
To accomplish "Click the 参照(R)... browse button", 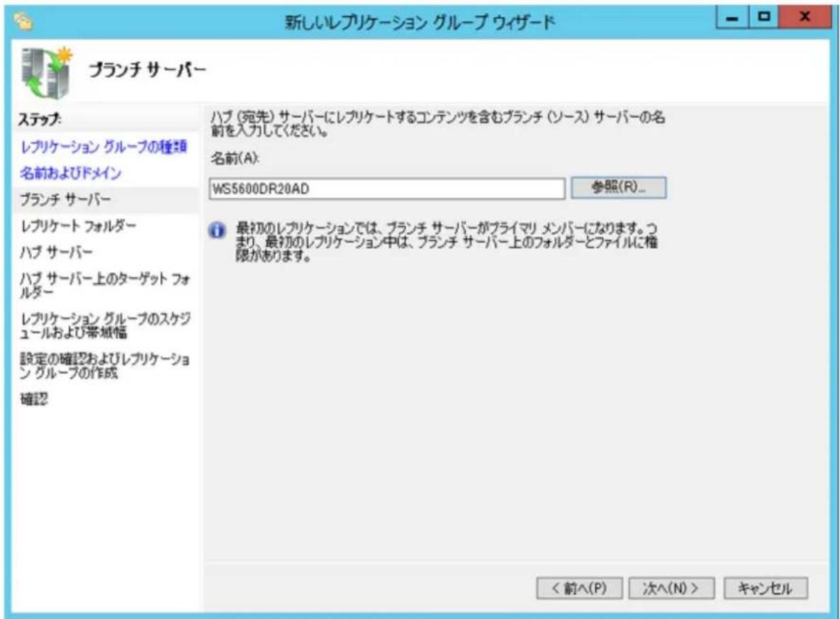I will tap(619, 188).
